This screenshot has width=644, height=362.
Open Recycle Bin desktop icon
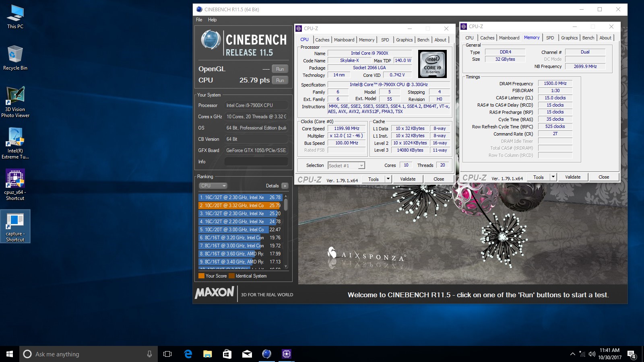15,58
